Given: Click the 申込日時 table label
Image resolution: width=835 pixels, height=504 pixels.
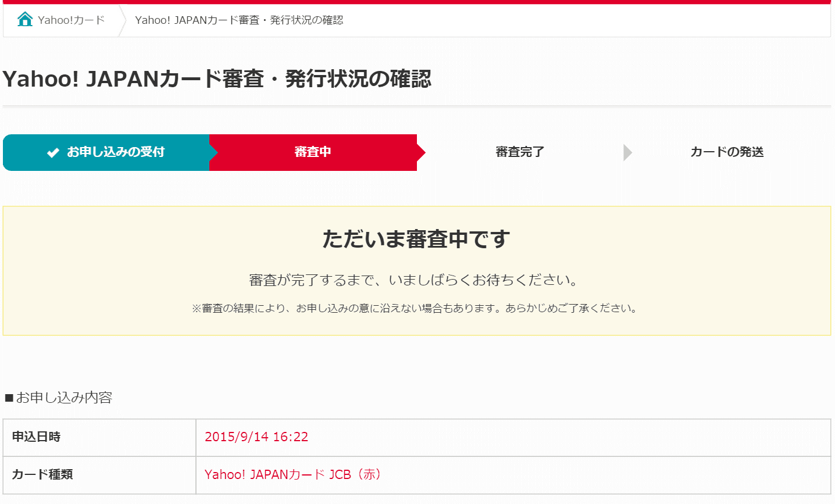Looking at the screenshot, I should point(36,437).
